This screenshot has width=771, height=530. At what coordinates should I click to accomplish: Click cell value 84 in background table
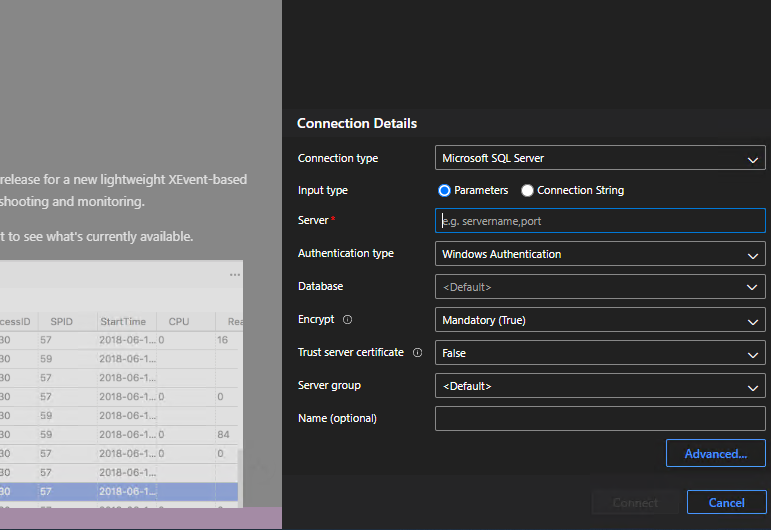click(223, 434)
